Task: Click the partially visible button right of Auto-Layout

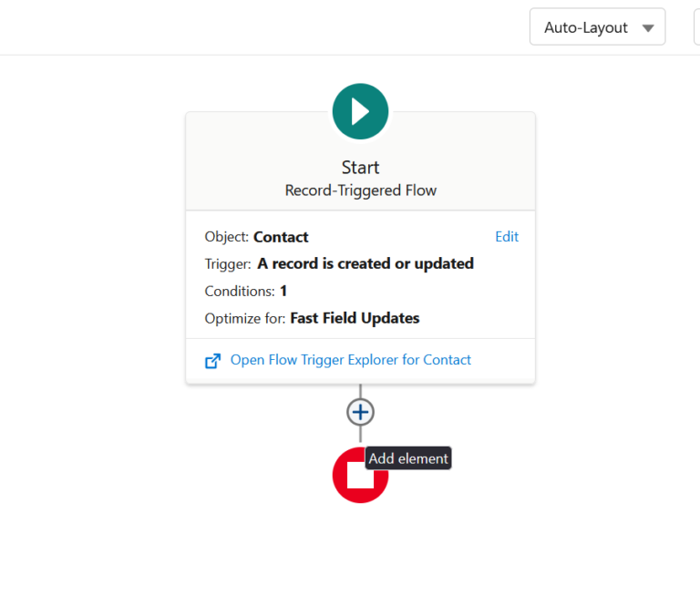Action: click(x=696, y=27)
